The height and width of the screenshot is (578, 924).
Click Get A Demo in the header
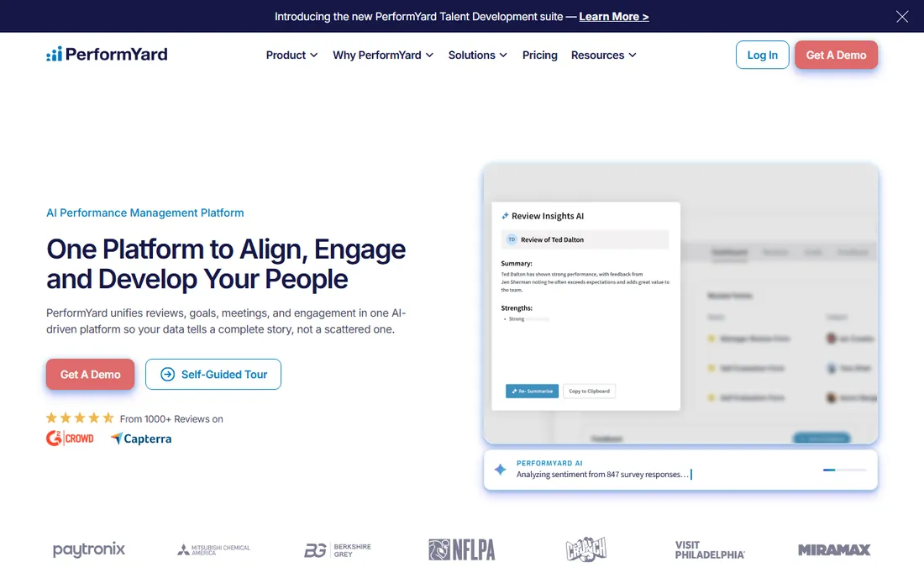click(836, 55)
